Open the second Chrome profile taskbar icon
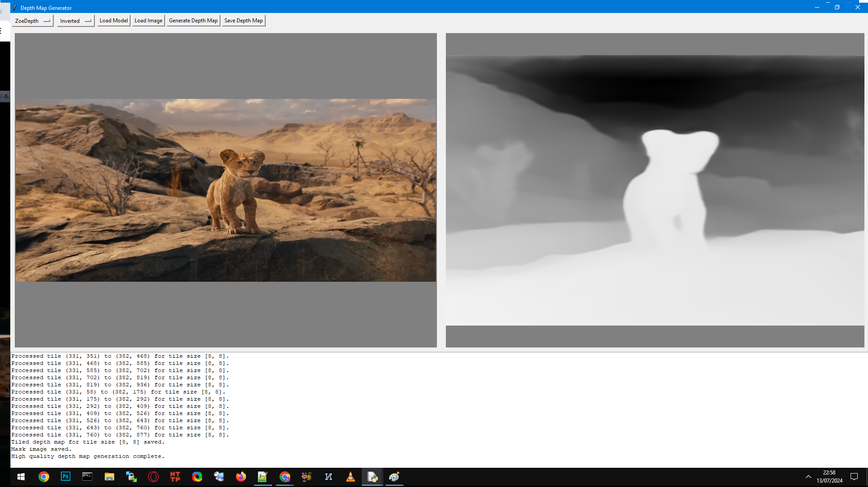868x487 pixels. [x=285, y=477]
